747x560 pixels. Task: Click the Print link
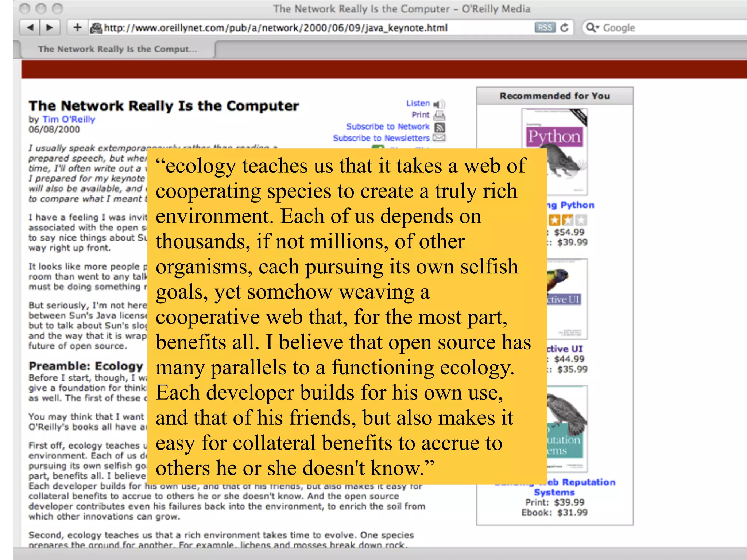[421, 115]
